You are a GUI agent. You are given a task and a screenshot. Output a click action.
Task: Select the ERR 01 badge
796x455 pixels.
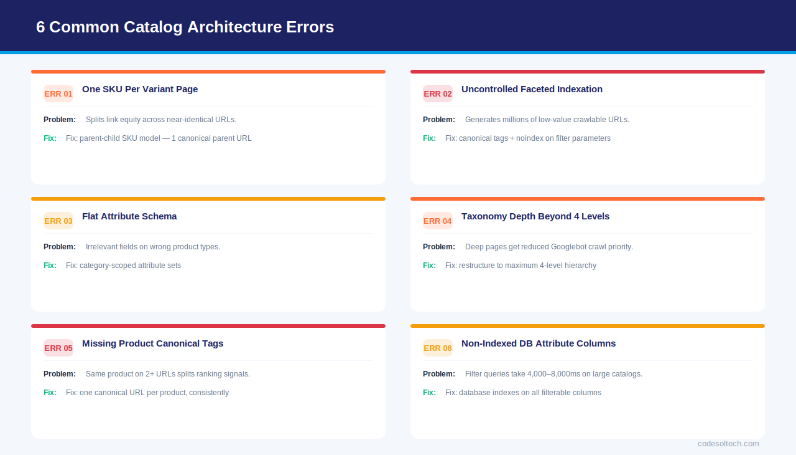tap(58, 94)
